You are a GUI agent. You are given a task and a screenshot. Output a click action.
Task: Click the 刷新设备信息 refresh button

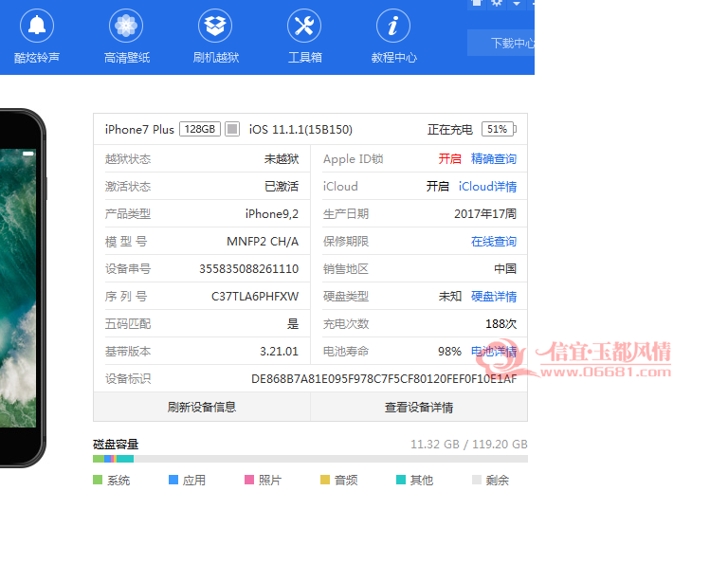202,407
